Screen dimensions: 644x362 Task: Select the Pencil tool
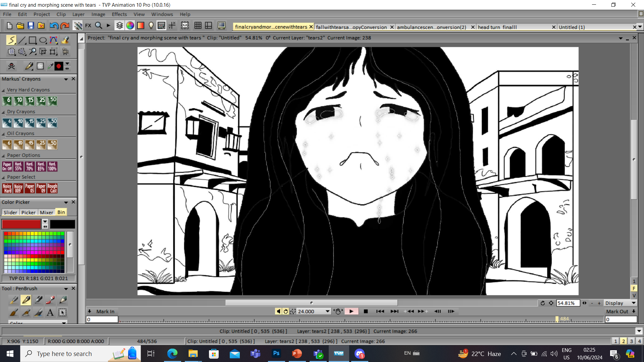click(x=63, y=300)
